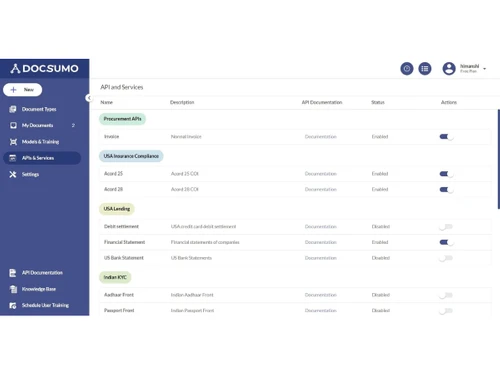Open Schedule User Training item
Screen dimensions: 500x375
click(x=42, y=305)
